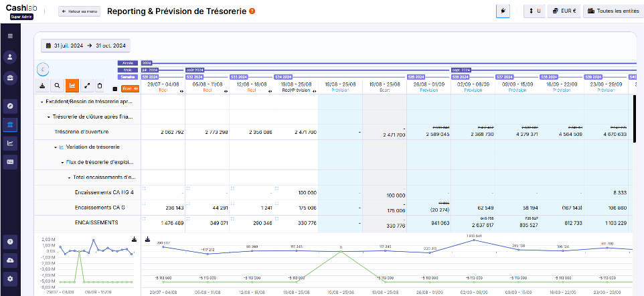Open the briefcase sidebar icon
Viewport: 644px width, 296px height.
click(x=10, y=78)
